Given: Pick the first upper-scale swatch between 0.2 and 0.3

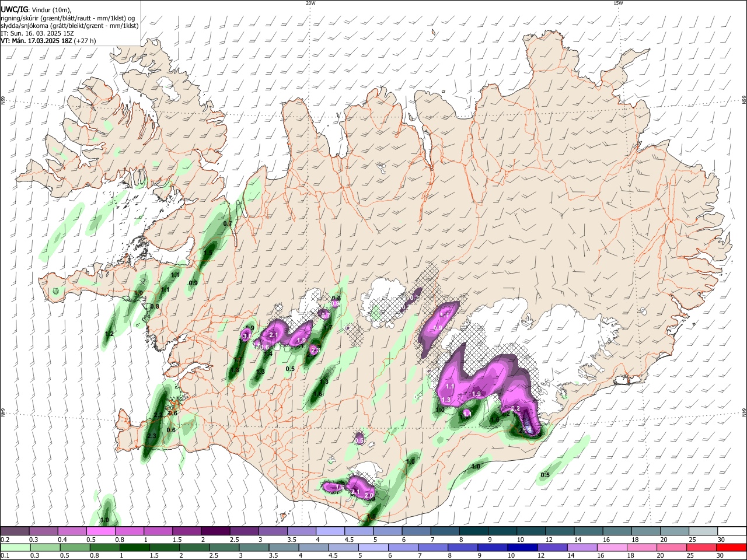Looking at the screenshot, I should pos(15,531).
